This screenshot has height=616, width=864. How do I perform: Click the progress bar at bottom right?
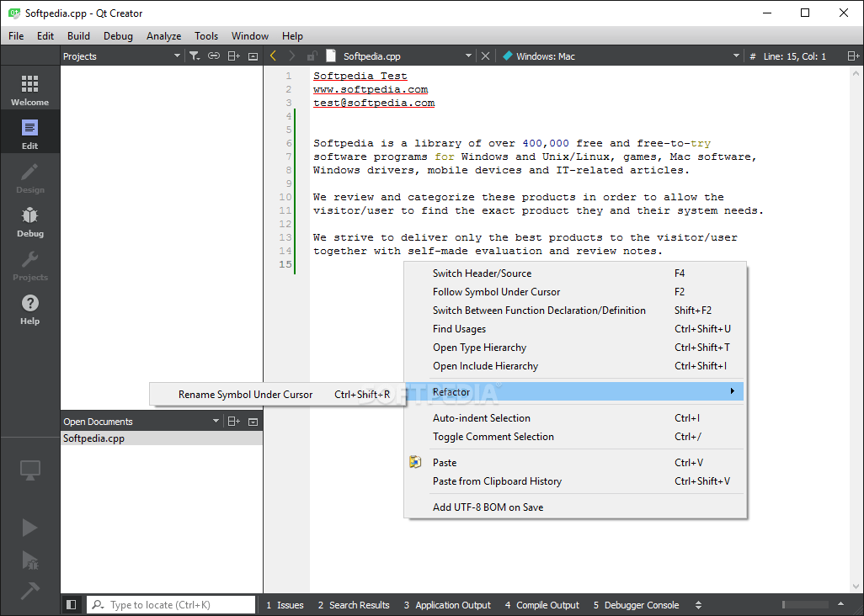pyautogui.click(x=806, y=603)
